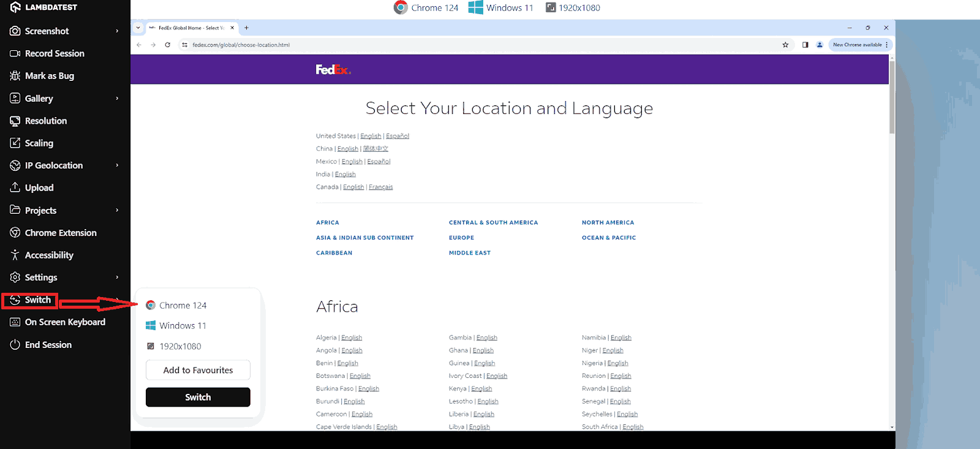Open the EUROPE region link
This screenshot has width=980, height=449.
tap(461, 238)
